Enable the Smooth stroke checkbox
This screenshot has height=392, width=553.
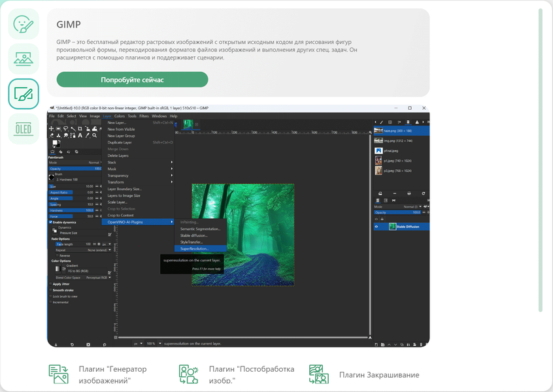coord(51,290)
